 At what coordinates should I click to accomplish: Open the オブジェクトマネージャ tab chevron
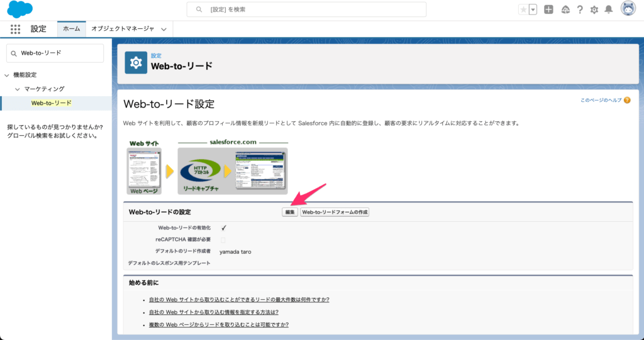164,29
